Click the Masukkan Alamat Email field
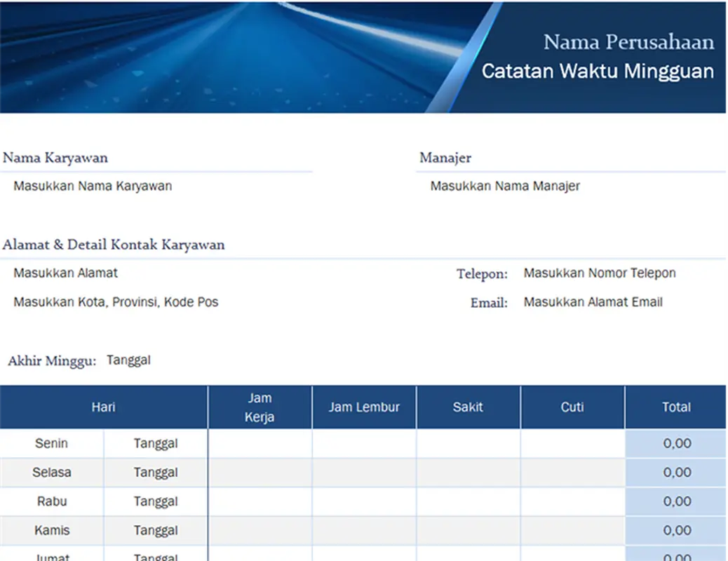The image size is (728, 561). click(x=593, y=302)
